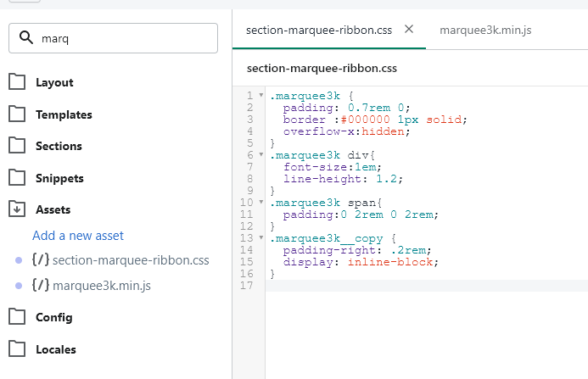Select the section-marquee-ribbon.css tab
The image size is (588, 379).
pyautogui.click(x=318, y=31)
